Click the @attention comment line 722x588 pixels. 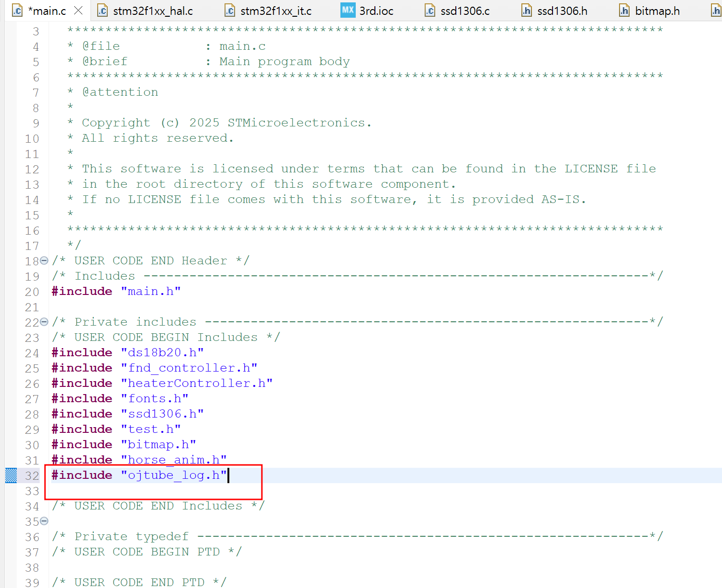click(113, 92)
